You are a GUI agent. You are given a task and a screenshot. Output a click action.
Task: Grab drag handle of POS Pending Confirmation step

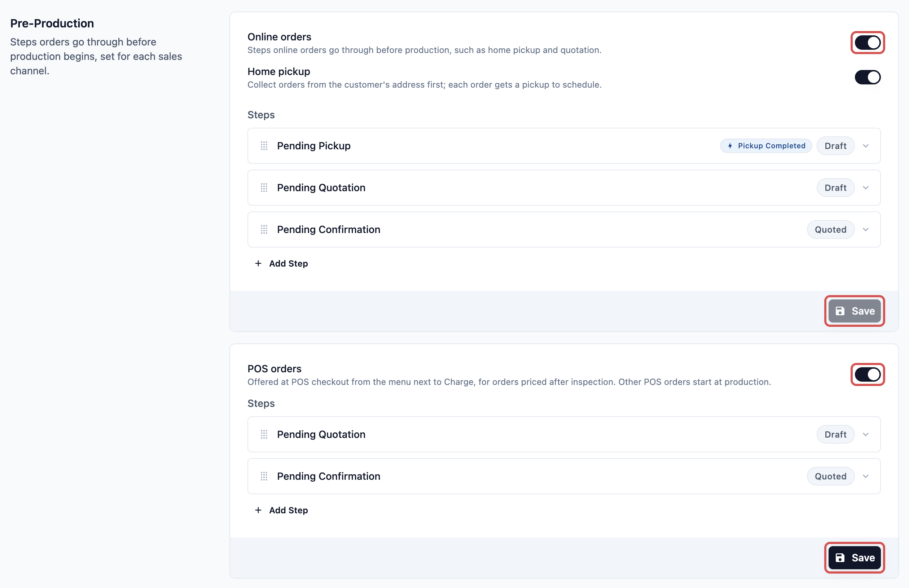[x=264, y=476]
